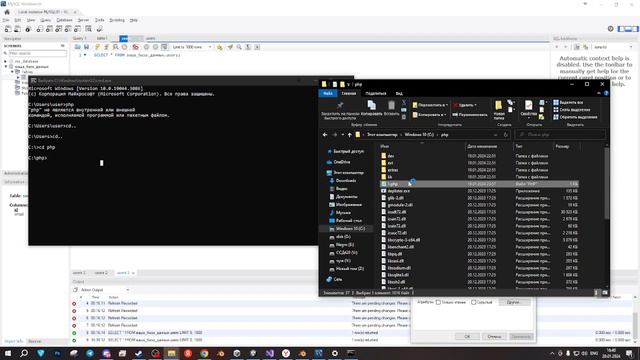Create new SQL tab icon in main toolbar
Viewport: 640px width, 360px height.
[8, 29]
